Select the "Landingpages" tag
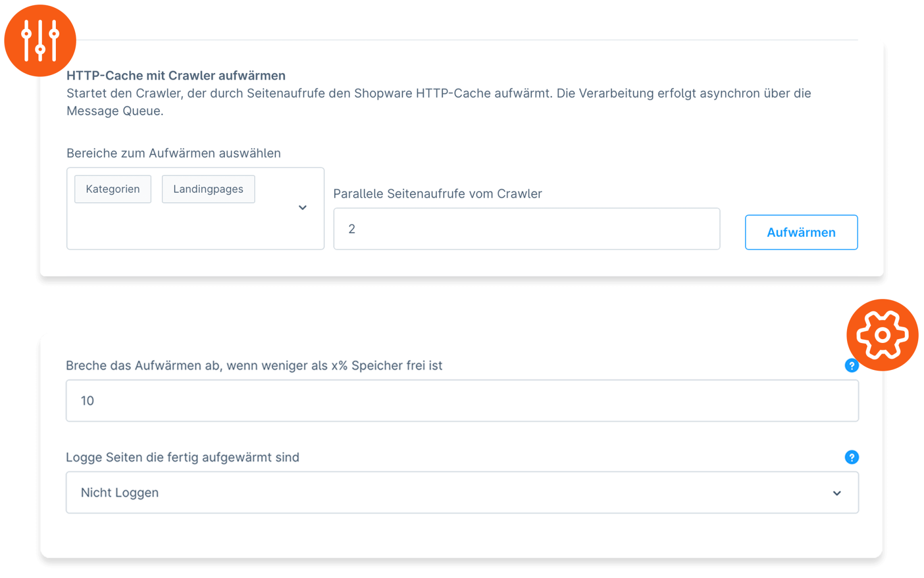The width and height of the screenshot is (924, 578). [x=208, y=189]
